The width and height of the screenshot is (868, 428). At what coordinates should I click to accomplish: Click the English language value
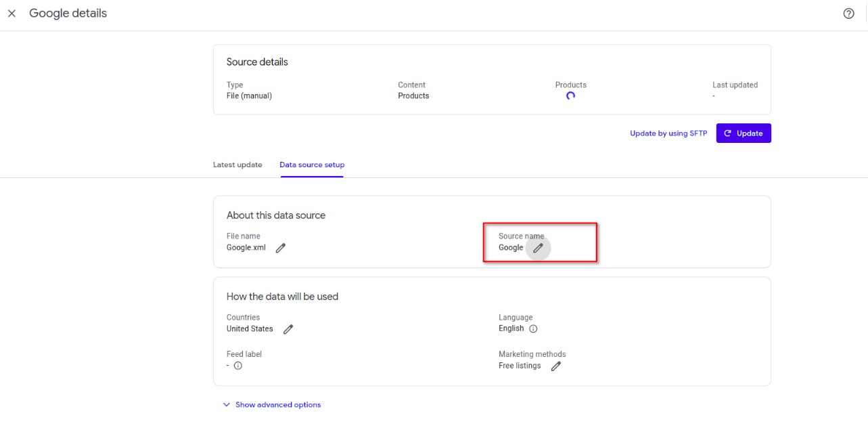click(511, 328)
